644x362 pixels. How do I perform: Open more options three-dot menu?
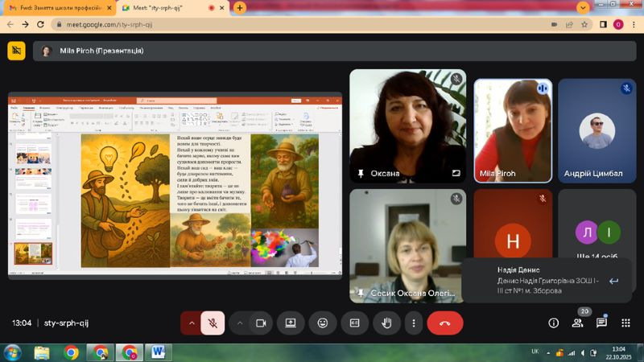(414, 323)
